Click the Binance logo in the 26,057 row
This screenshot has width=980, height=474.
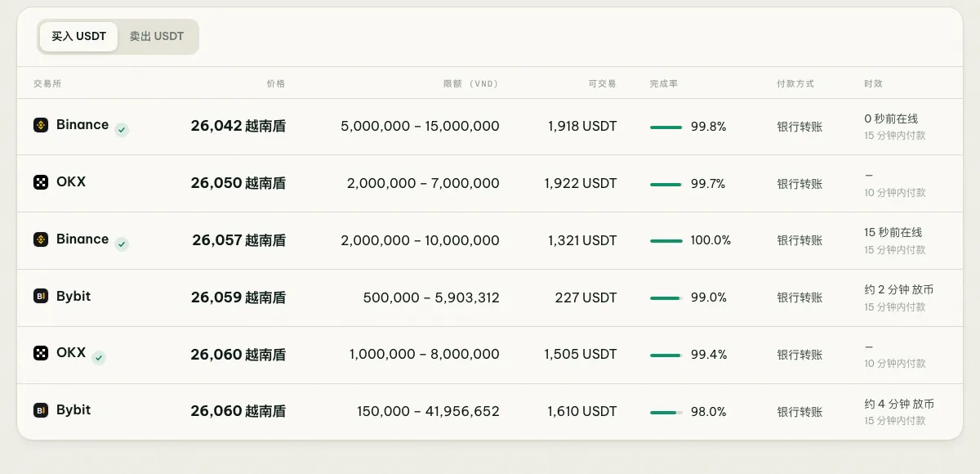[41, 239]
